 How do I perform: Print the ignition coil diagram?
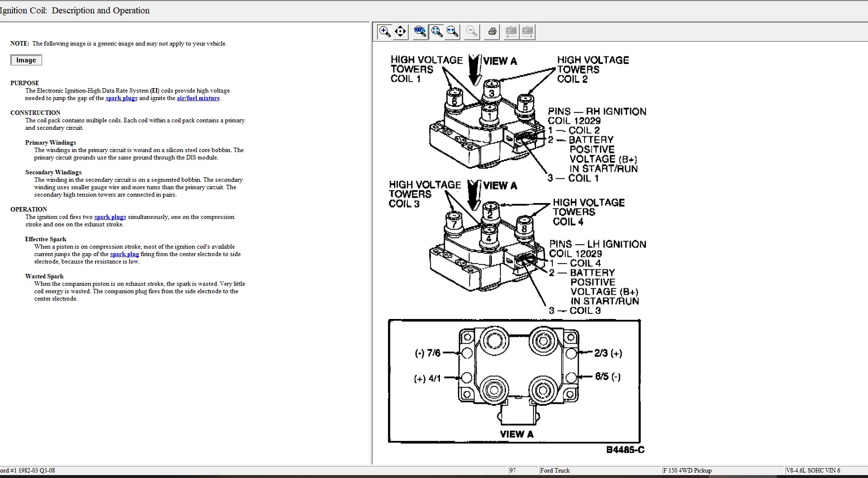[492, 32]
